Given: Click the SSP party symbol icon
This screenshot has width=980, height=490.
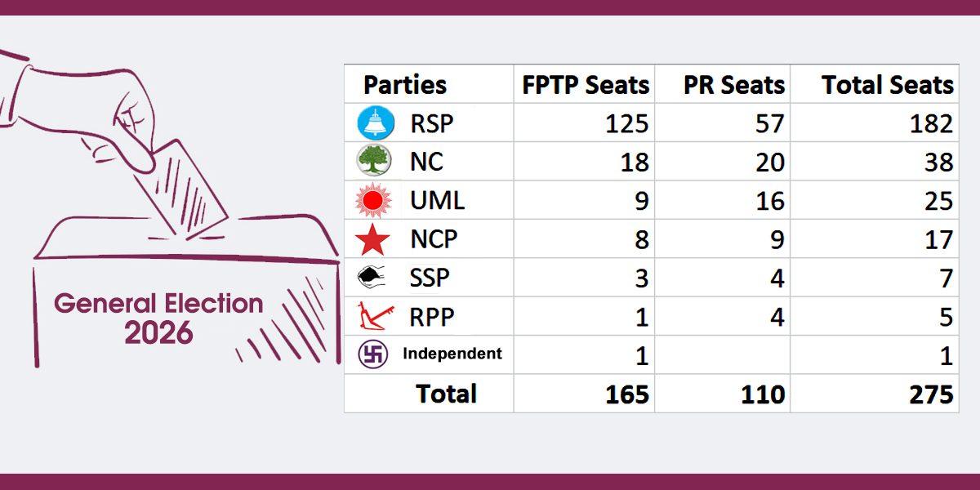Looking at the screenshot, I should 374,278.
